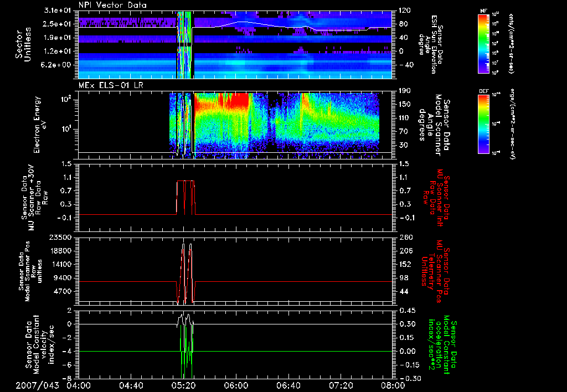This screenshot has height=392, width=567.
Task: Click the 06:00 time axis label
Action: 236,385
